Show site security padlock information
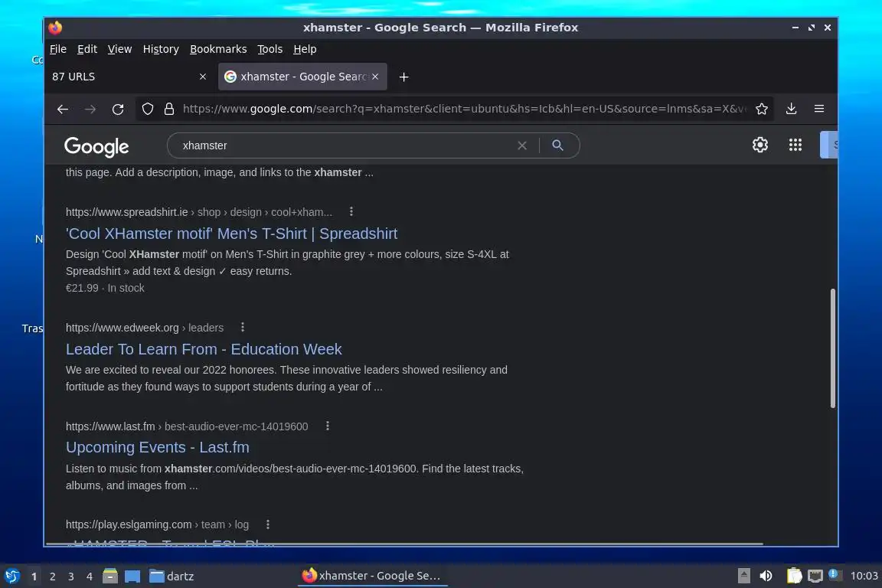Image resolution: width=882 pixels, height=588 pixels. click(168, 109)
